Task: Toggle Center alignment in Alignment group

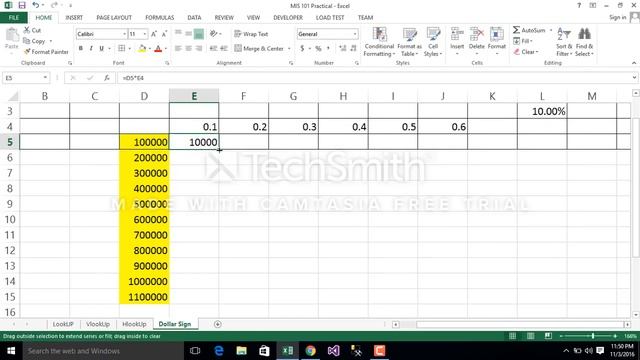Action: (x=189, y=49)
